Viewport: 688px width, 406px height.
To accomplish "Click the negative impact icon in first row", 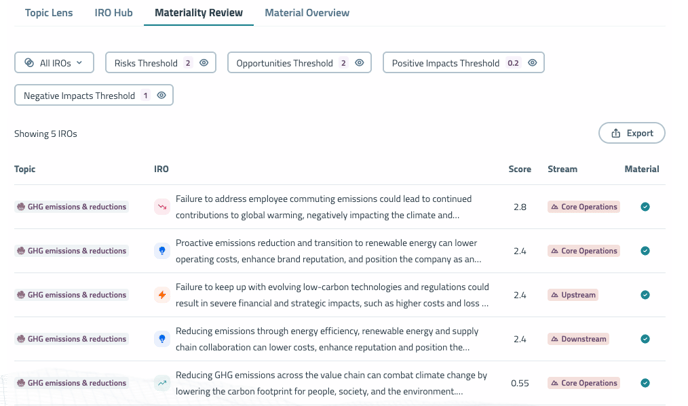I will 162,207.
